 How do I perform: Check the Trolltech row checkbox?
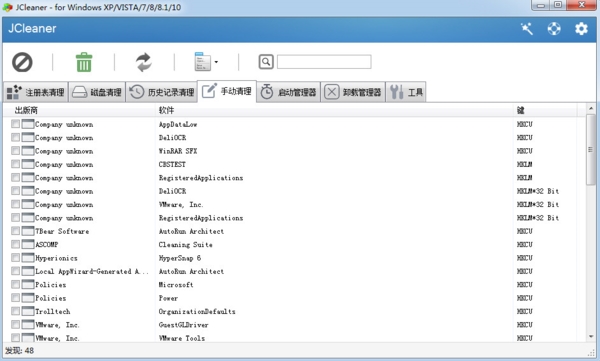point(15,311)
